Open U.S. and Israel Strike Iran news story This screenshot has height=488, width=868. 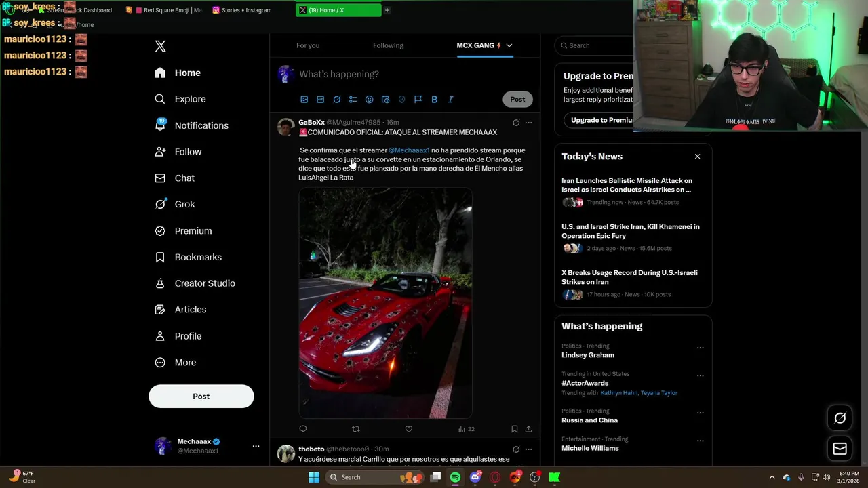(x=631, y=231)
